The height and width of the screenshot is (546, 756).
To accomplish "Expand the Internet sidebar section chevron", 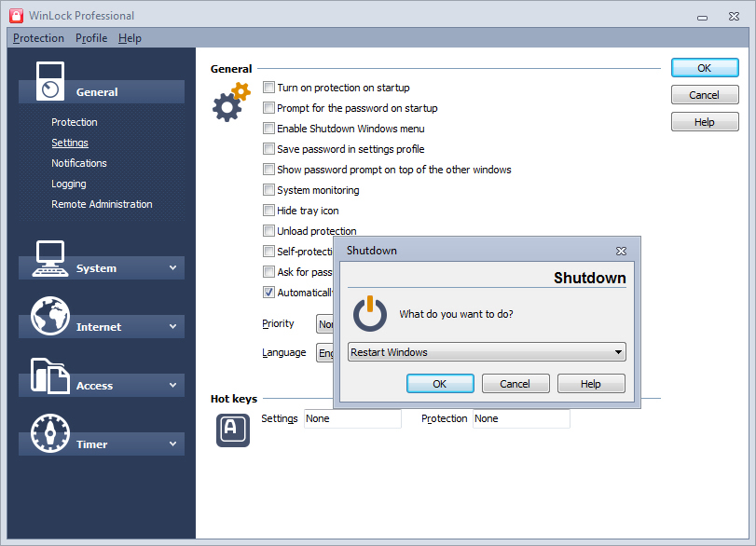I will 172,326.
